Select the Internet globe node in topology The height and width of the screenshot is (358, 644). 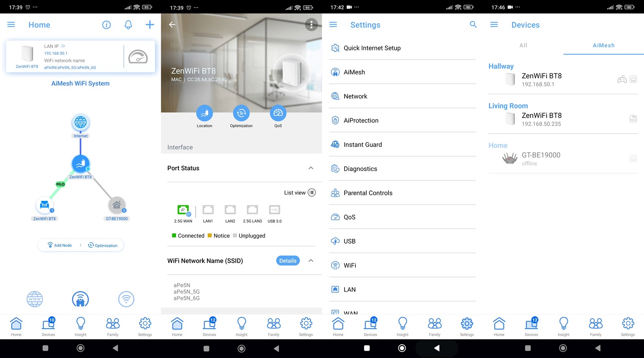pos(80,122)
